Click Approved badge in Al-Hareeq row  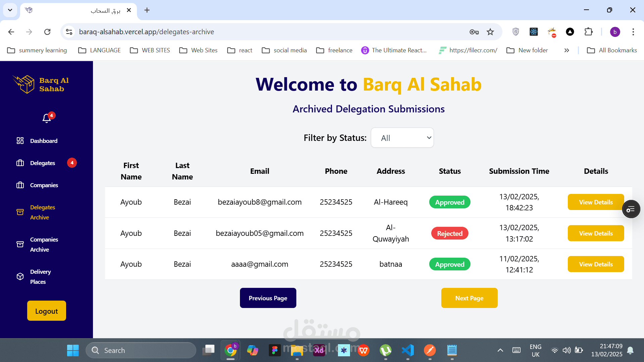[450, 202]
